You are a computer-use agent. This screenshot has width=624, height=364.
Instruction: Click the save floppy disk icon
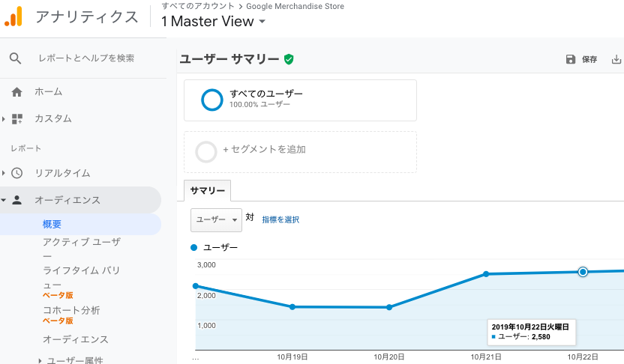571,59
